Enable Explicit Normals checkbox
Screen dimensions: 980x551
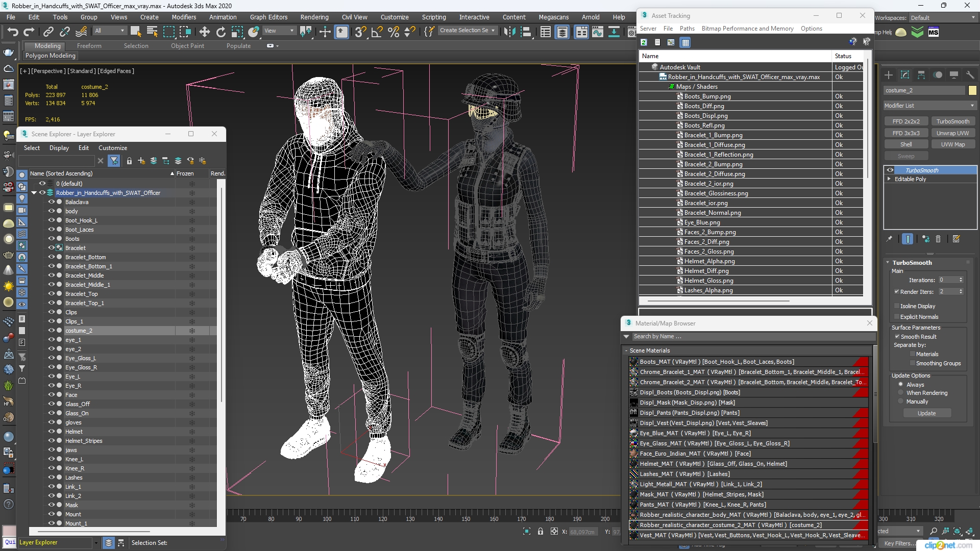(897, 317)
